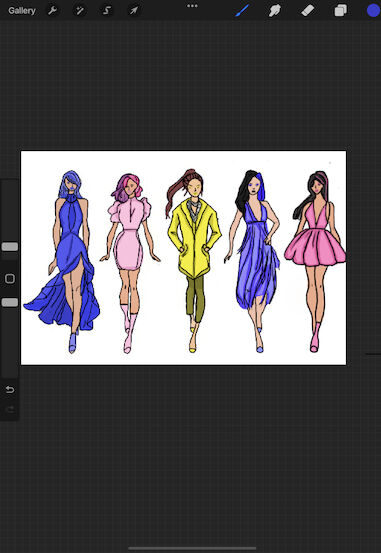Open the Gallery view

click(22, 11)
